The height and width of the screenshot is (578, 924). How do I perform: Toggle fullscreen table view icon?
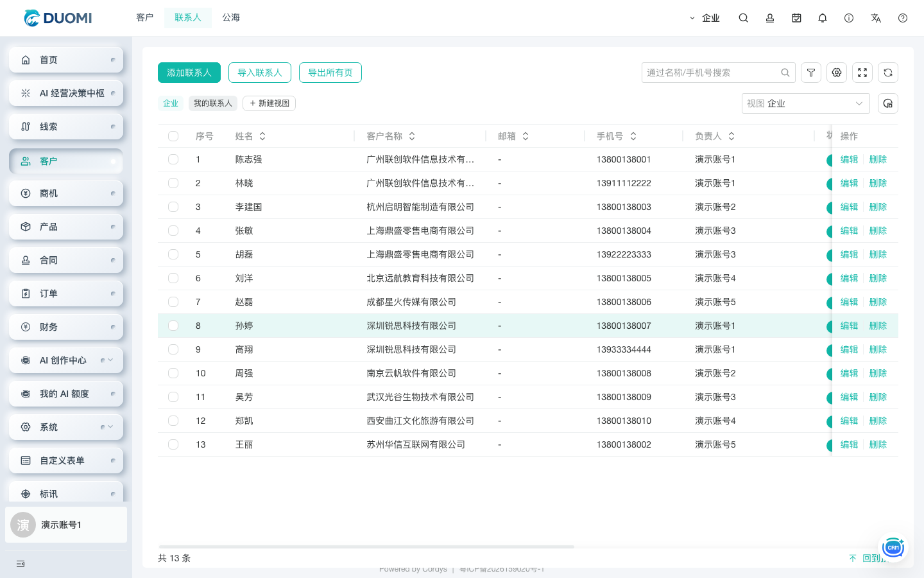tap(862, 73)
